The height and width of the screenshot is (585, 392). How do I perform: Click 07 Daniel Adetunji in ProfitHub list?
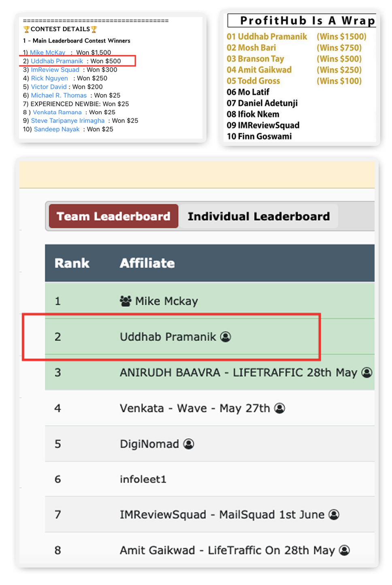[262, 103]
